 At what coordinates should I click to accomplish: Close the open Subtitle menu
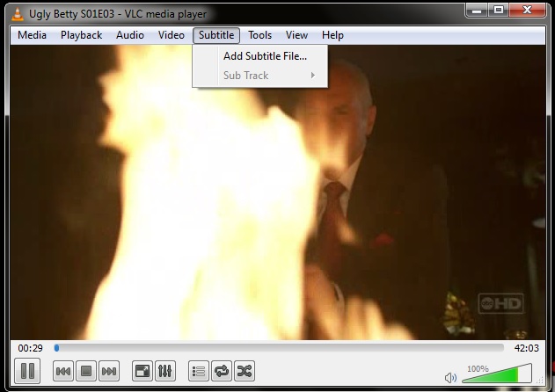(x=216, y=35)
